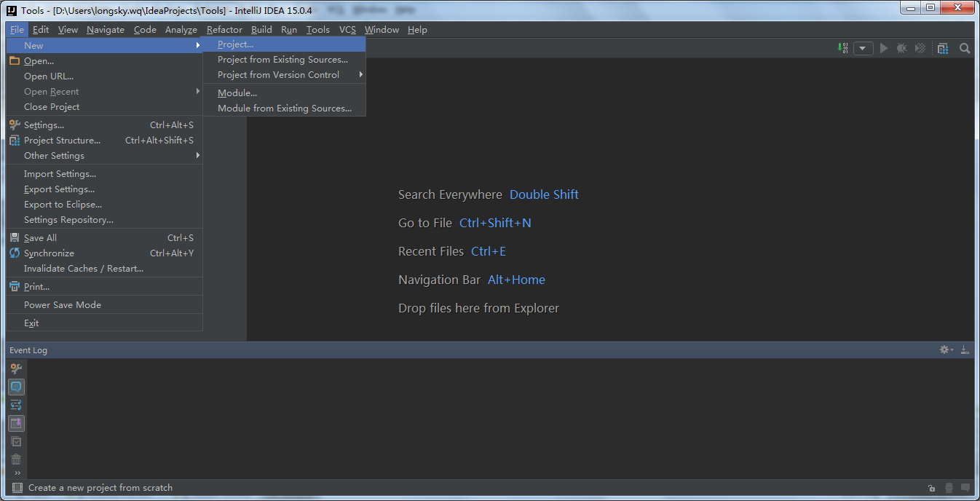Screen dimensions: 980x501
Task: Select Settings Repository... menu item
Action: (104, 220)
